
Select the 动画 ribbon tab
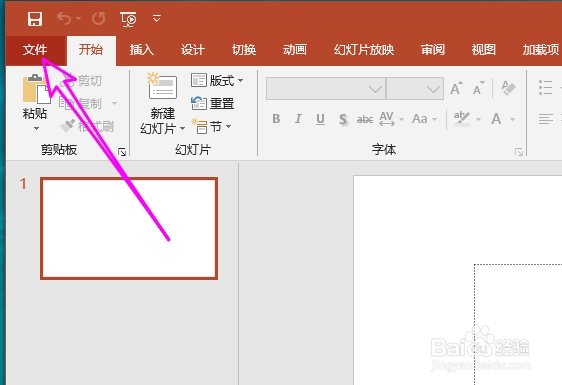(x=295, y=50)
